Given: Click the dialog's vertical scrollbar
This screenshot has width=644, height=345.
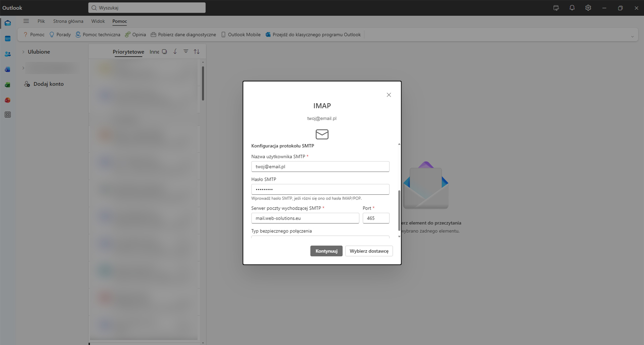Looking at the screenshot, I should [399, 210].
